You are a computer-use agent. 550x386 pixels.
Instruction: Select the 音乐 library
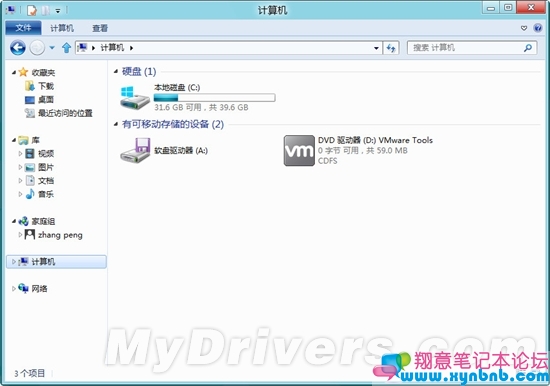pos(46,194)
